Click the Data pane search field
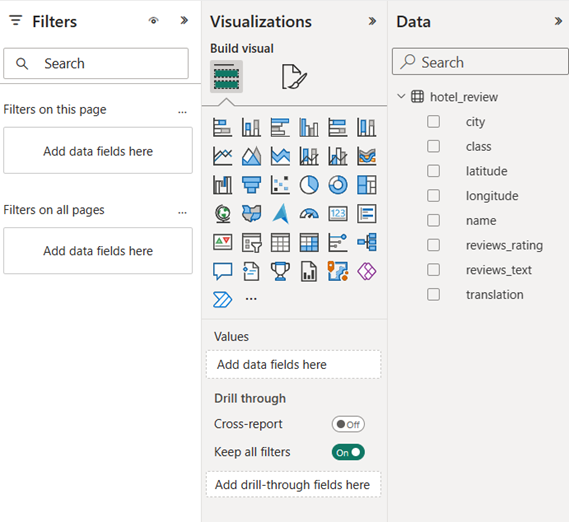Screen dimensions: 569x522 [480, 62]
